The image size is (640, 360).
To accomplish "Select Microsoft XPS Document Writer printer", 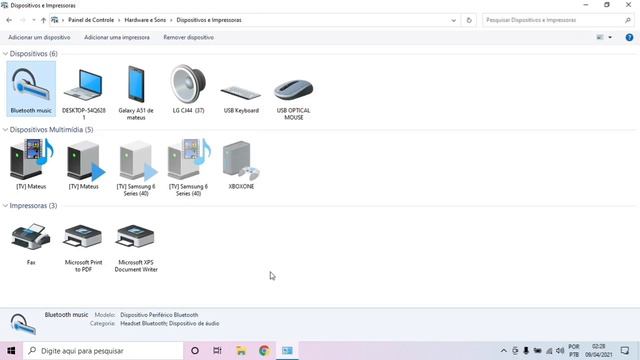I will coord(136,248).
